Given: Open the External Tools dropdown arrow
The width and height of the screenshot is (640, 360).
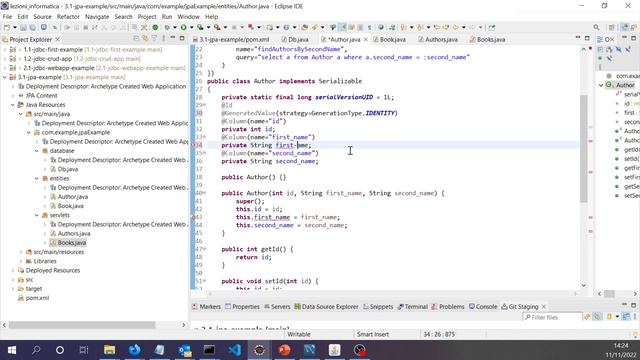Looking at the screenshot, I should (x=225, y=27).
